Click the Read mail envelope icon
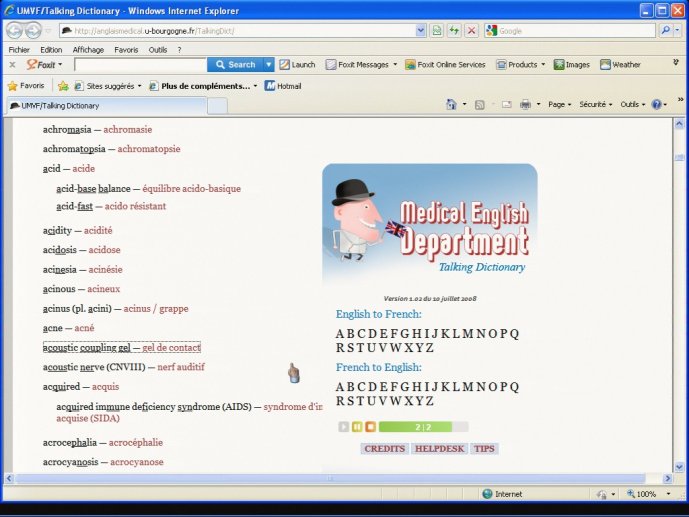The width and height of the screenshot is (689, 517). click(x=507, y=105)
